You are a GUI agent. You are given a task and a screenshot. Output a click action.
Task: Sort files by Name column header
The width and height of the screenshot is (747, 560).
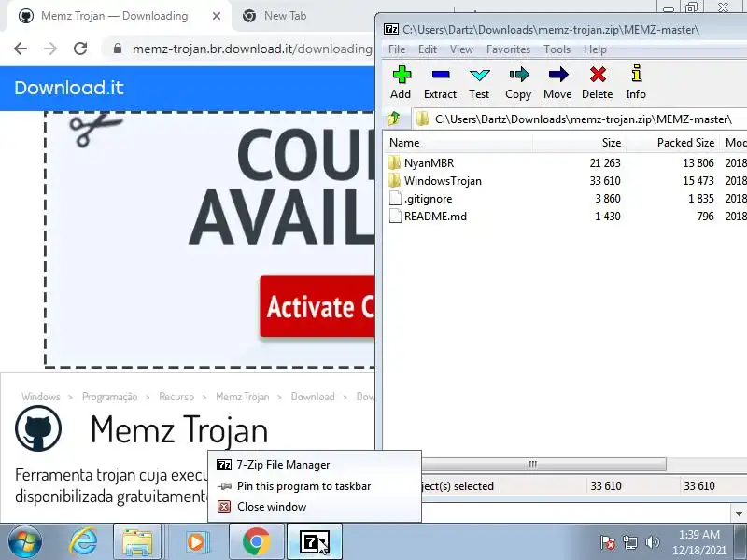coord(459,143)
